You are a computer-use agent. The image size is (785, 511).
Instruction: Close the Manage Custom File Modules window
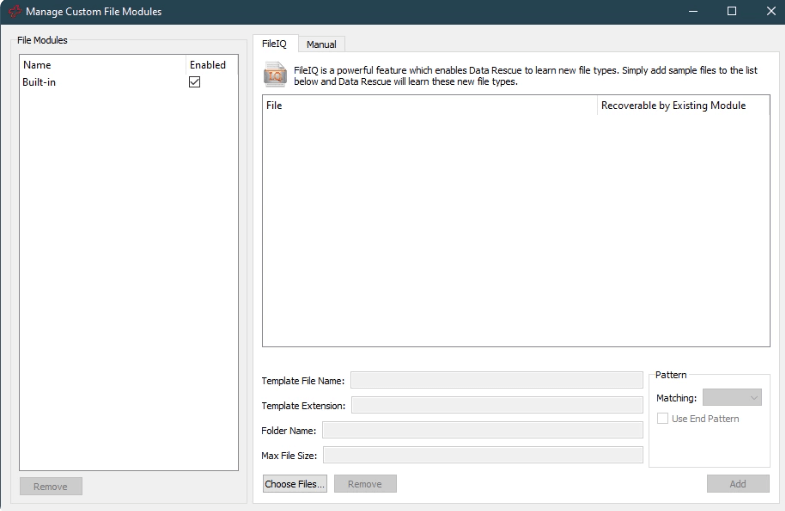click(x=770, y=11)
